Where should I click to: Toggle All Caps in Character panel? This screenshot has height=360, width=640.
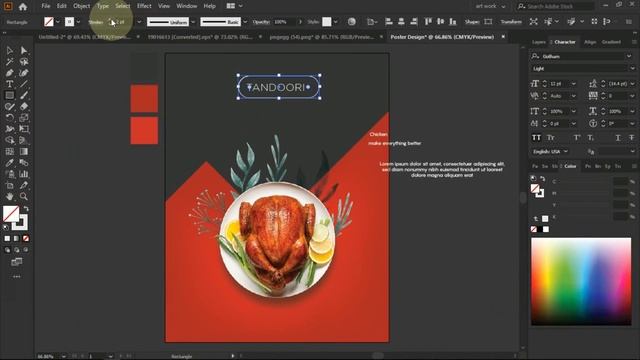point(536,138)
